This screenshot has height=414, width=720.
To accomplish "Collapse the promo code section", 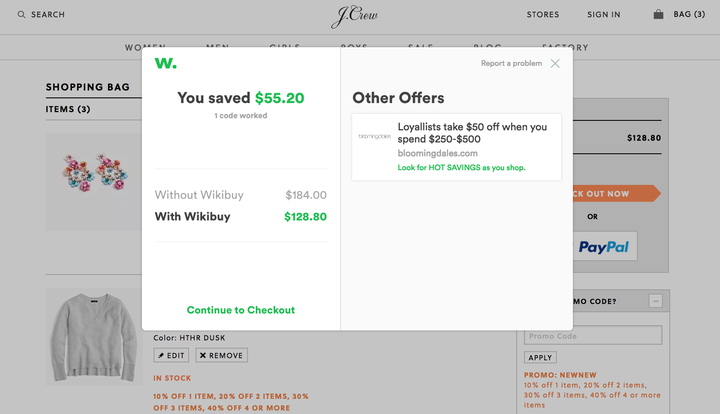I will pos(655,301).
